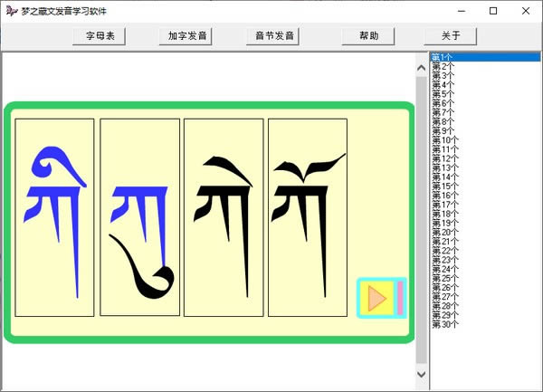Click the pink bar beside play button
543x392 pixels.
click(x=400, y=298)
